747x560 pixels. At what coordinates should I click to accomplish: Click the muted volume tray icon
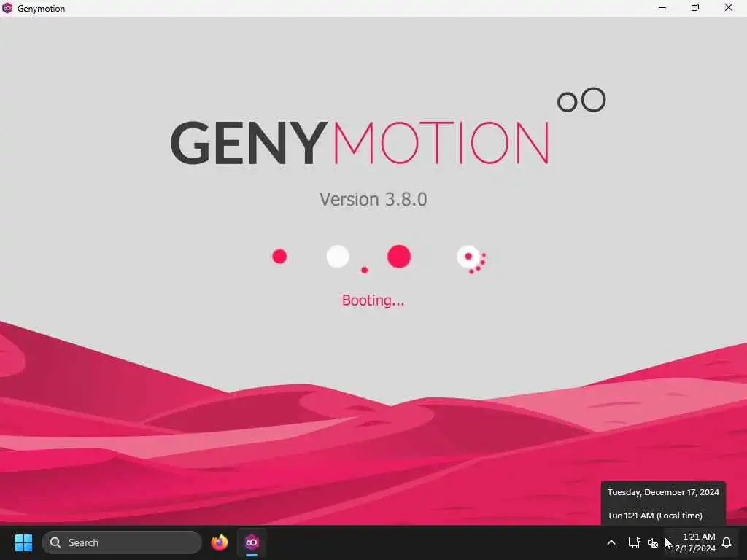653,542
